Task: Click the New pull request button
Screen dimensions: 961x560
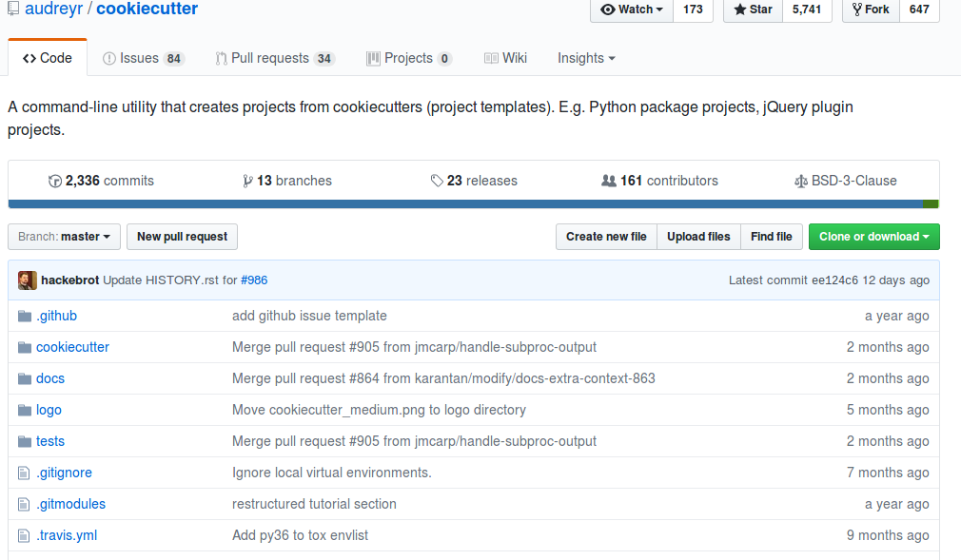Action: (x=182, y=237)
